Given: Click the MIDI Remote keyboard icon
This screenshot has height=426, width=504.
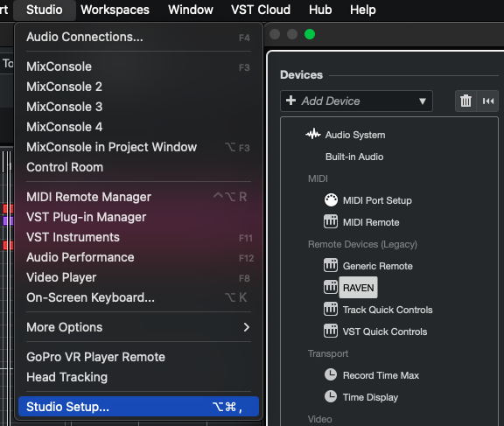Looking at the screenshot, I should click(331, 221).
